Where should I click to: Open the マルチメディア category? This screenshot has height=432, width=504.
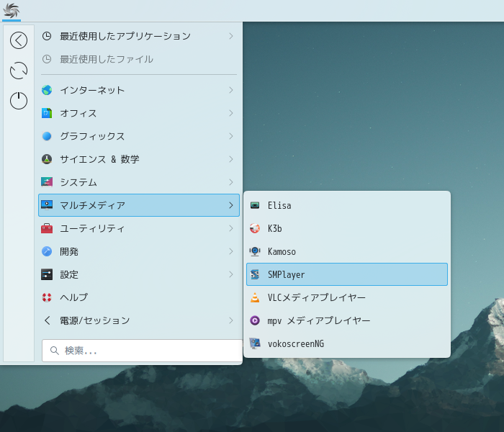point(139,205)
